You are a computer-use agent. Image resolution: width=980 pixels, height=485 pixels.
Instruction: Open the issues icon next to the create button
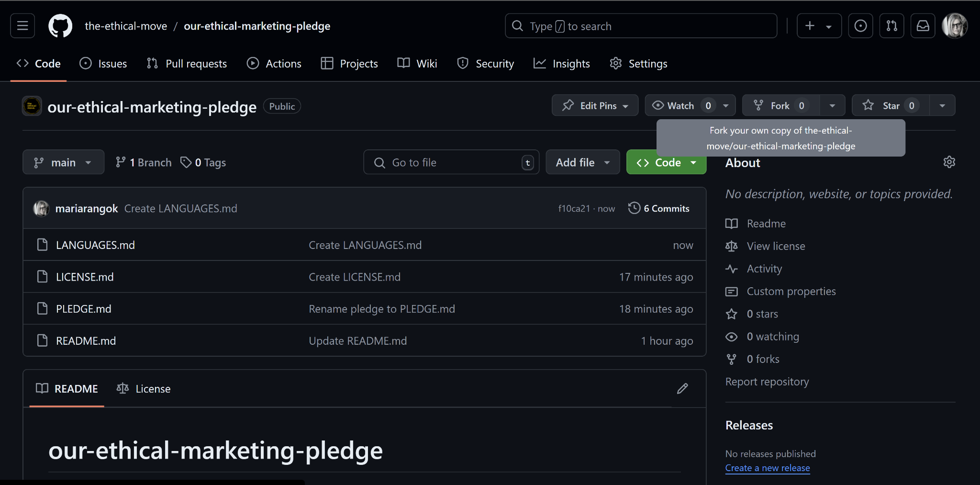click(860, 26)
